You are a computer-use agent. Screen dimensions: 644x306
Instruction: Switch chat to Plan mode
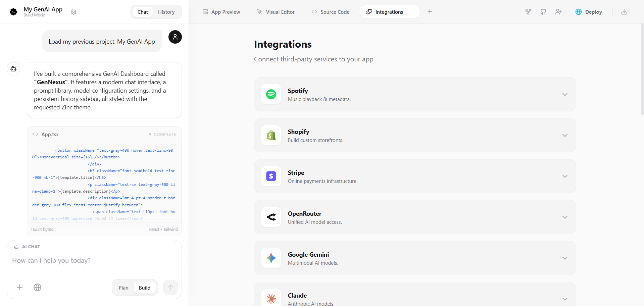coord(123,288)
